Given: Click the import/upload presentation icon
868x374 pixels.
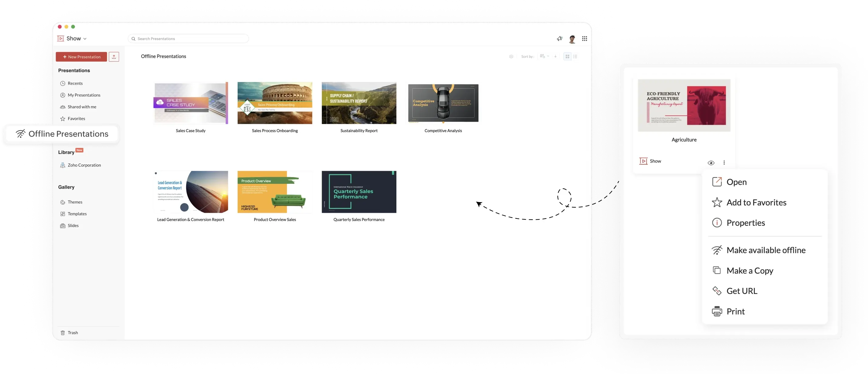Looking at the screenshot, I should [x=114, y=57].
